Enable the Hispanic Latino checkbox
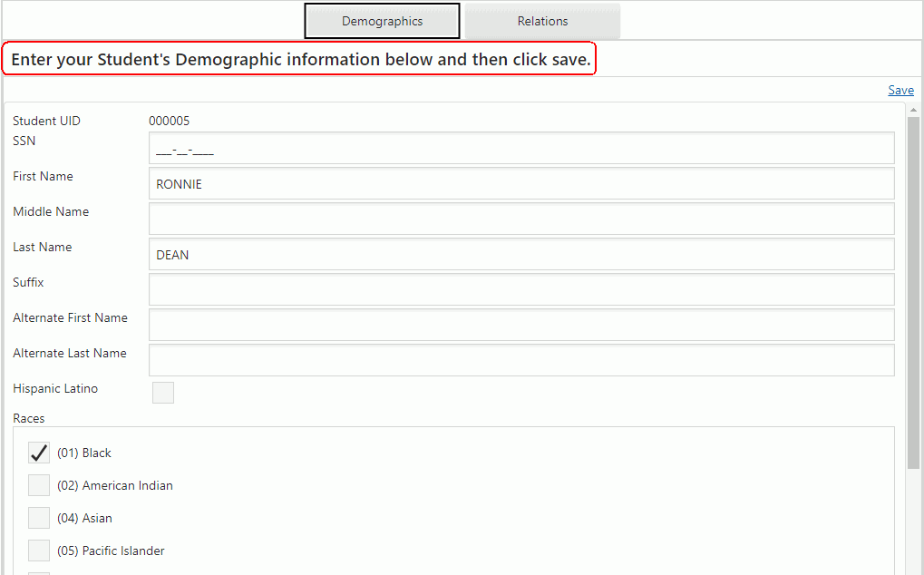This screenshot has width=924, height=575. (x=162, y=392)
